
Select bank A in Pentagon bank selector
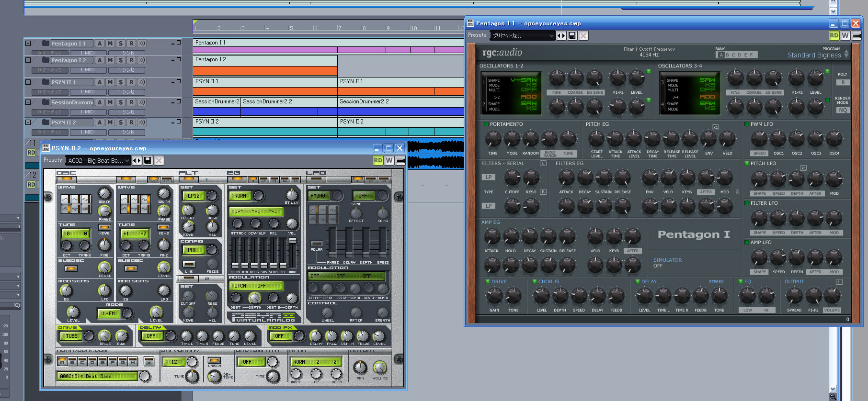(721, 55)
